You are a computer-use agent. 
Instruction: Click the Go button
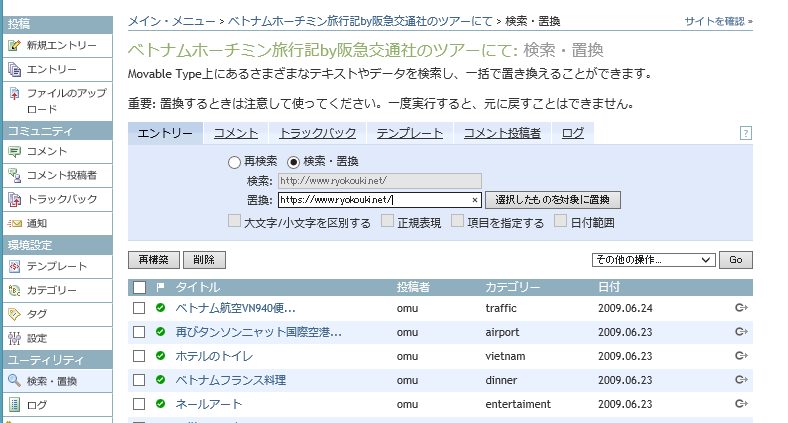click(x=736, y=260)
